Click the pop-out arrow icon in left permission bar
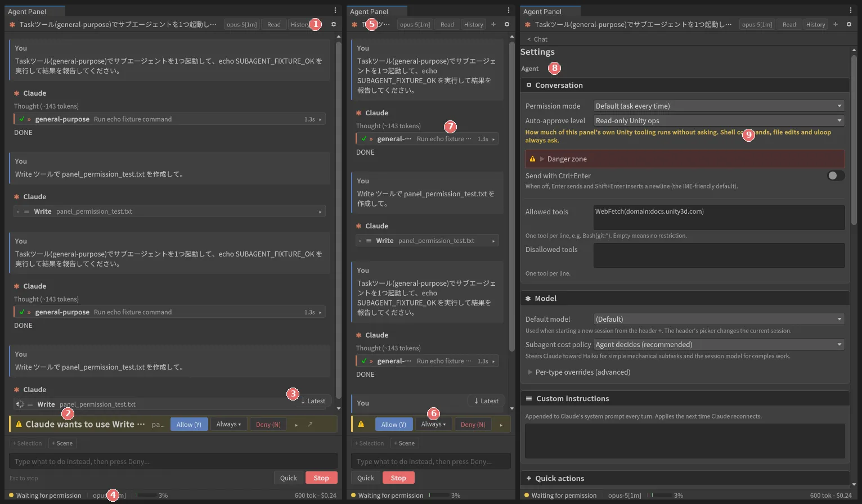 click(x=310, y=425)
